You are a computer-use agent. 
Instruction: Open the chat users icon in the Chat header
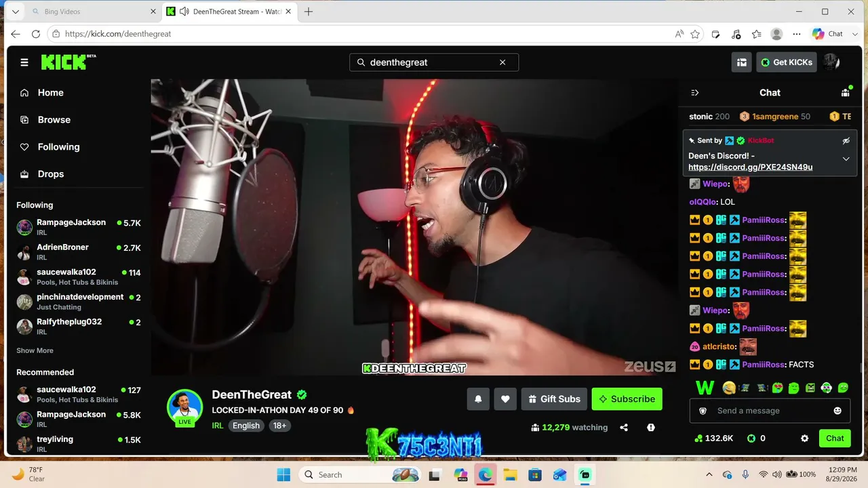click(x=845, y=93)
